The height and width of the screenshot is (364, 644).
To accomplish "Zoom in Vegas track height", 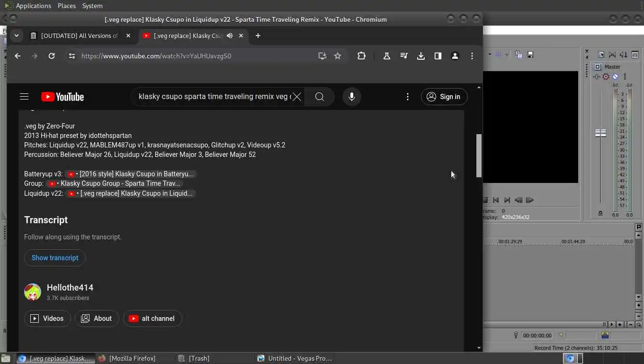I will pyautogui.click(x=639, y=306).
